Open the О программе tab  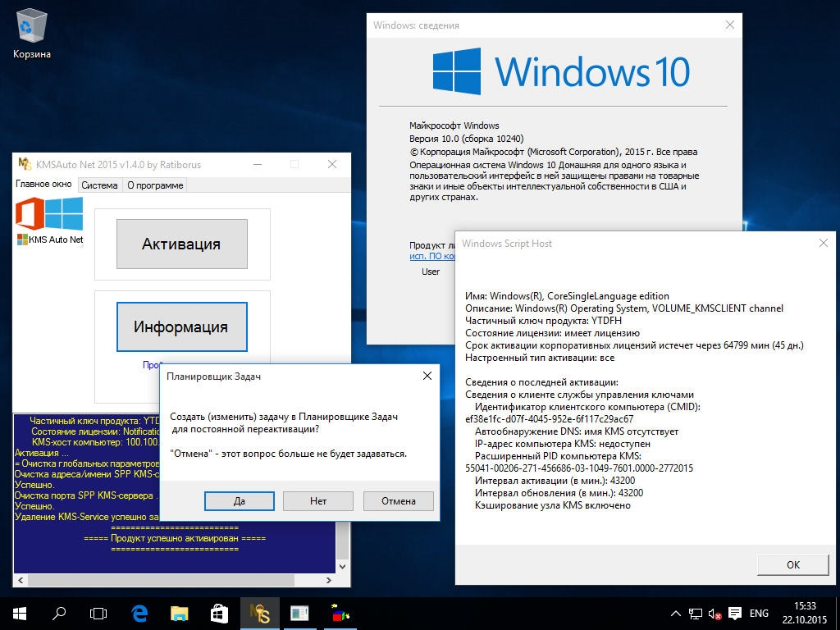155,185
